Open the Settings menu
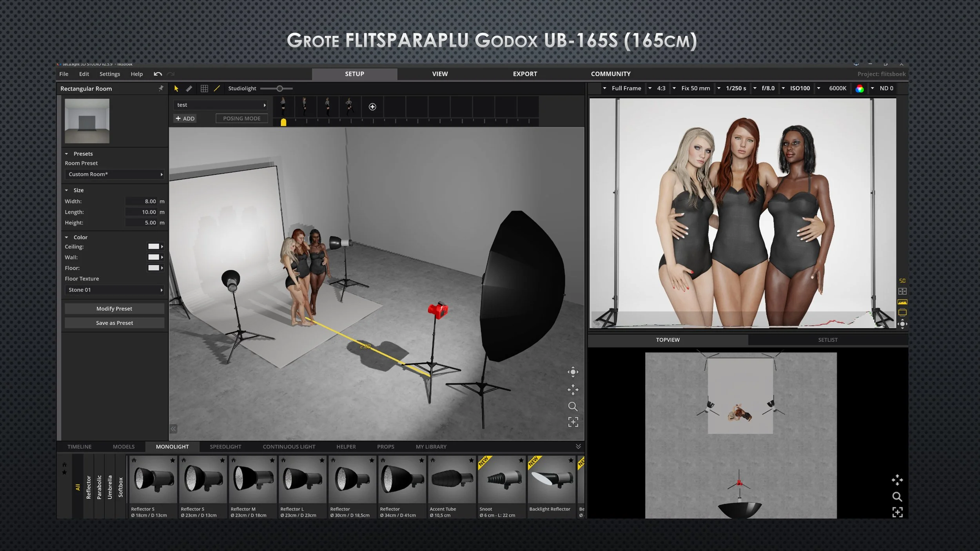 [x=110, y=74]
